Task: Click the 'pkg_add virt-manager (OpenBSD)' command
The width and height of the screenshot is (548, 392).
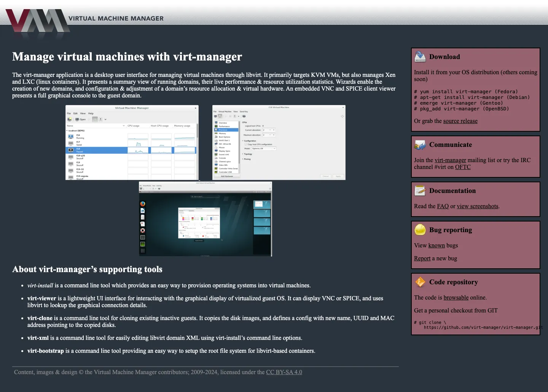Action: tap(462, 109)
